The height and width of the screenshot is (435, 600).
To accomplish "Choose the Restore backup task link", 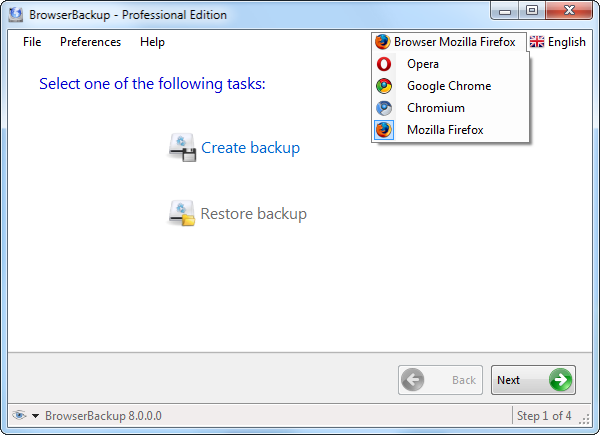I will click(253, 214).
